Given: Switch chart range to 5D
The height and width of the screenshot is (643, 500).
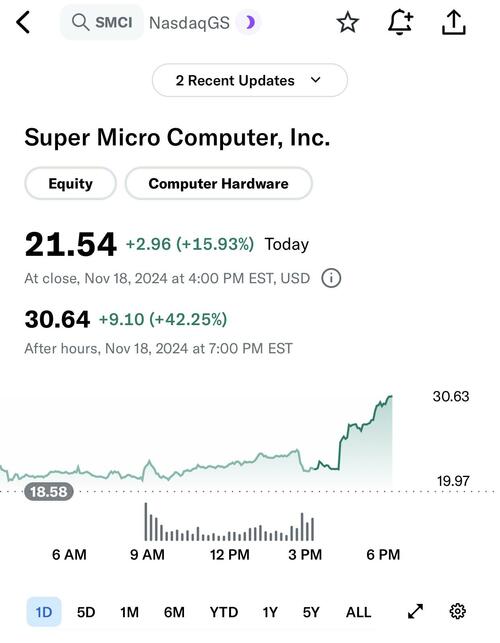Looking at the screenshot, I should (x=86, y=612).
